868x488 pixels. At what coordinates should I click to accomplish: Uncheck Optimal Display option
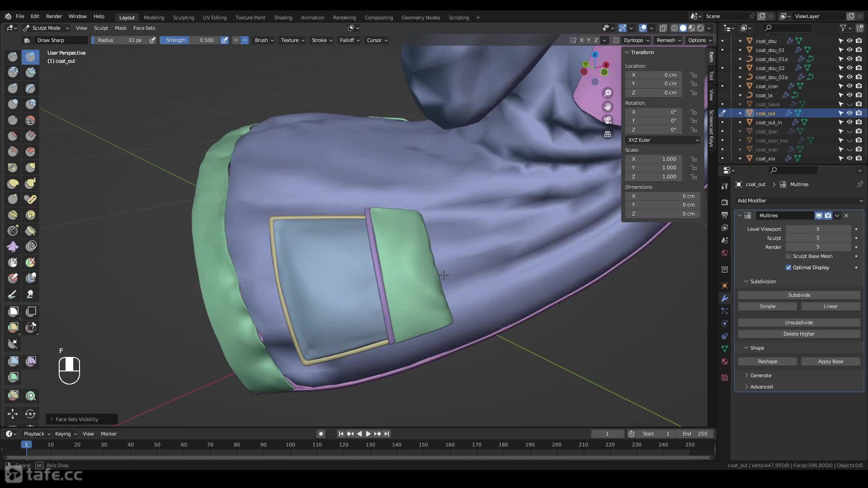tap(788, 267)
